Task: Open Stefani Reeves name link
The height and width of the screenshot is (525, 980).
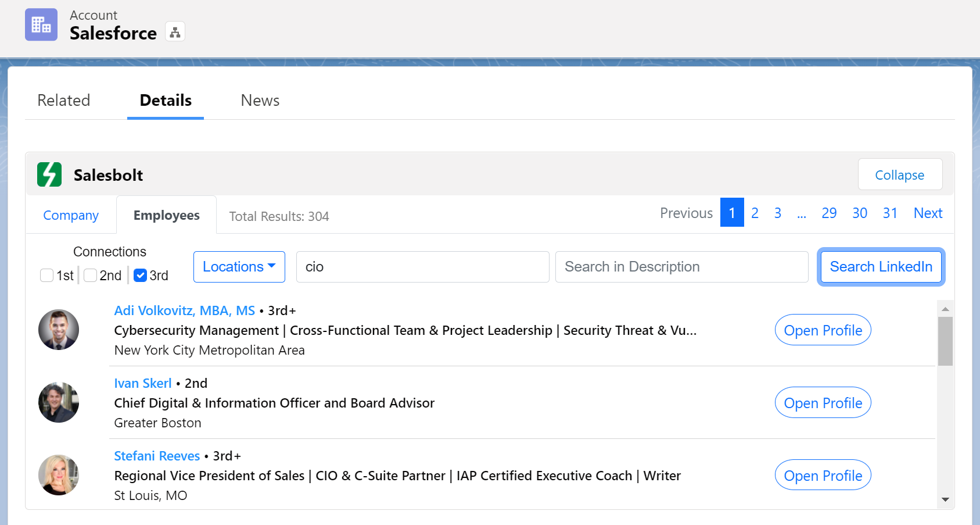Action: [x=157, y=456]
